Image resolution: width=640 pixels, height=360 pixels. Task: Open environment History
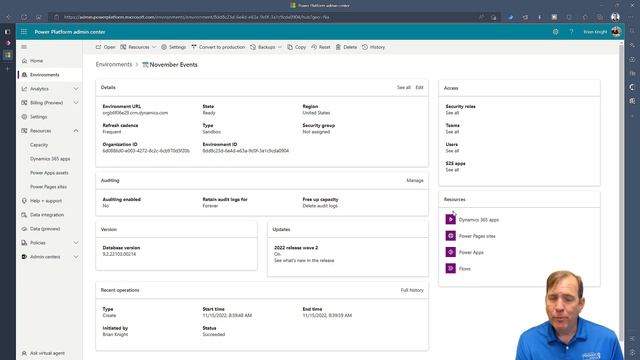(x=373, y=47)
